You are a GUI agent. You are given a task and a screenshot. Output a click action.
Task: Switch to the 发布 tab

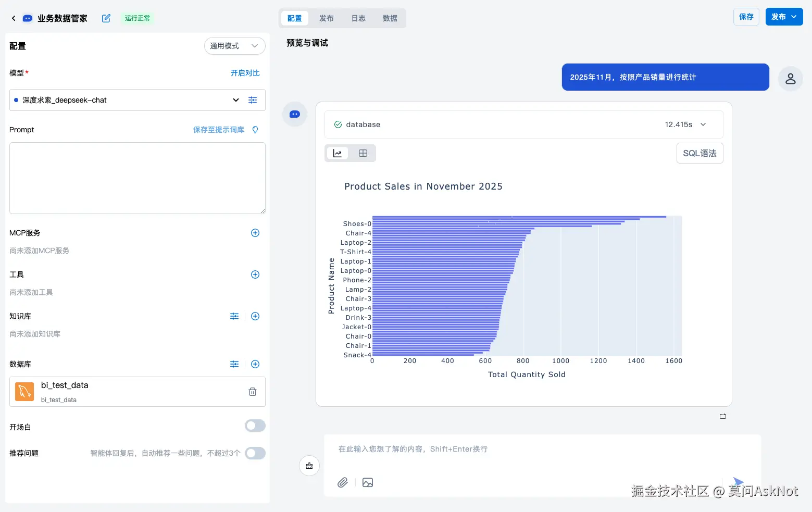pyautogui.click(x=327, y=18)
